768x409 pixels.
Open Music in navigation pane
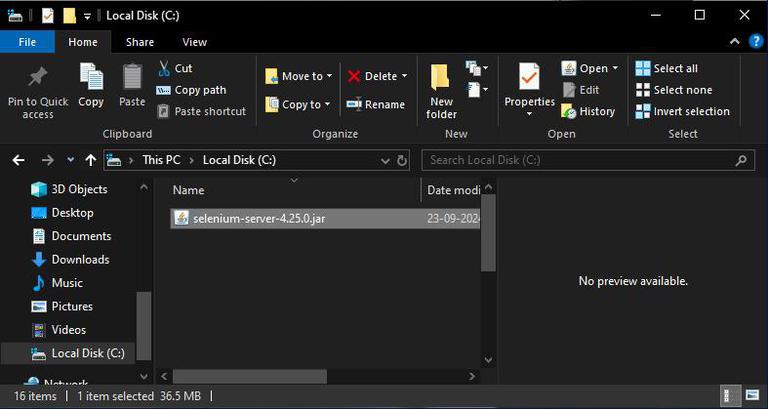(57, 283)
